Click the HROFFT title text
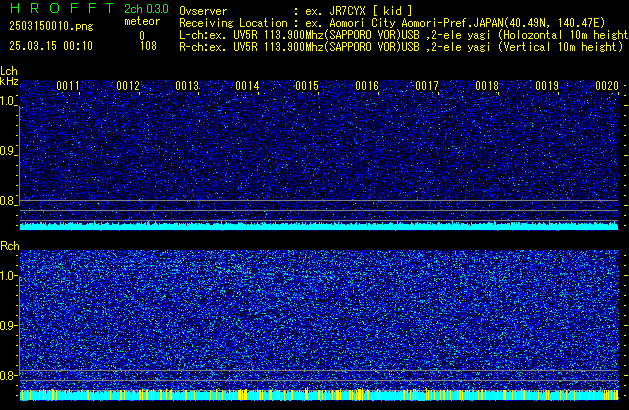The height and width of the screenshot is (410, 629). 62,8
